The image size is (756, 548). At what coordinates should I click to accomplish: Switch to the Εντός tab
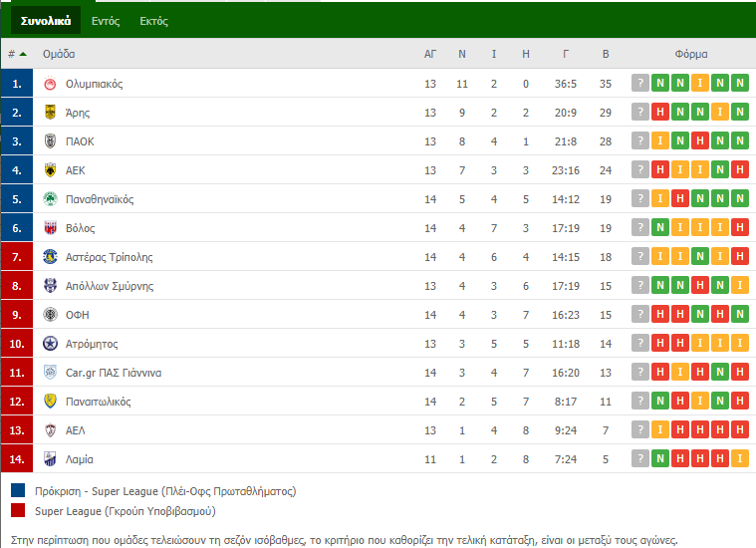106,21
